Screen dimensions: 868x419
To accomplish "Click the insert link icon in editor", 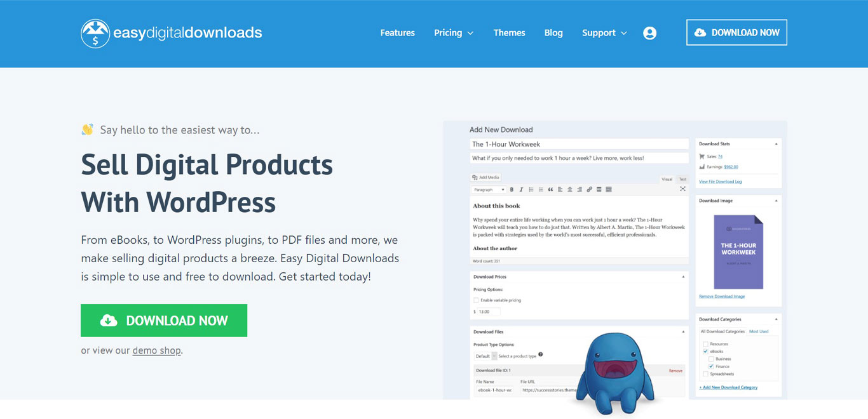I will click(589, 189).
